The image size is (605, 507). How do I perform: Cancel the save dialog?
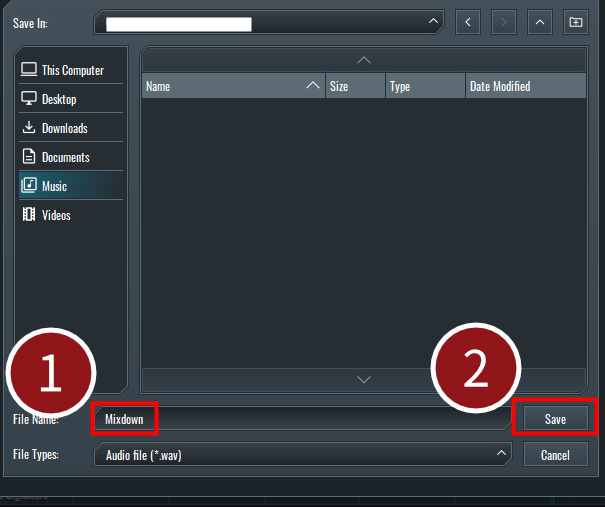pos(555,455)
